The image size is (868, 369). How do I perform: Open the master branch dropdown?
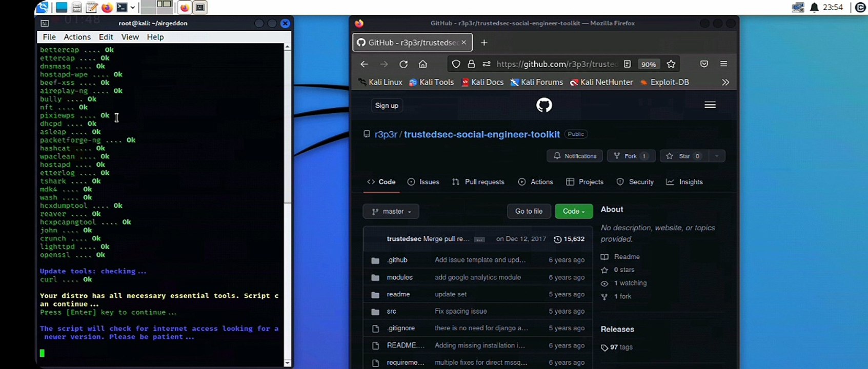tap(391, 211)
